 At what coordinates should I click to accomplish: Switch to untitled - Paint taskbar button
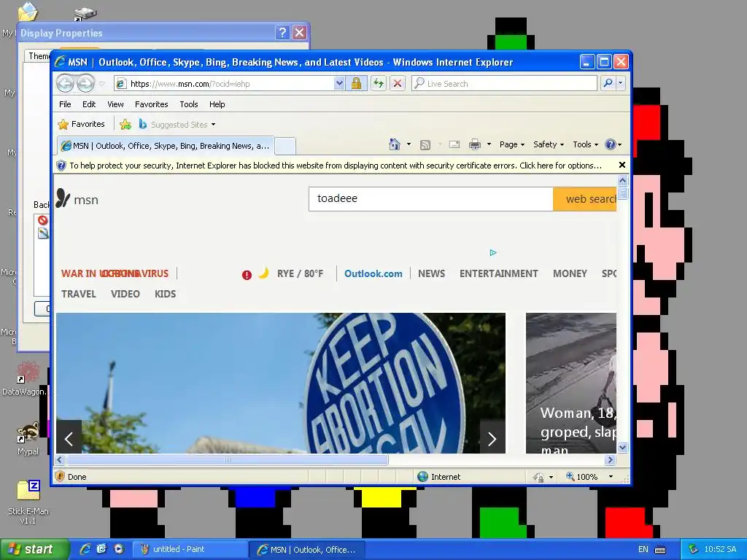(x=190, y=550)
